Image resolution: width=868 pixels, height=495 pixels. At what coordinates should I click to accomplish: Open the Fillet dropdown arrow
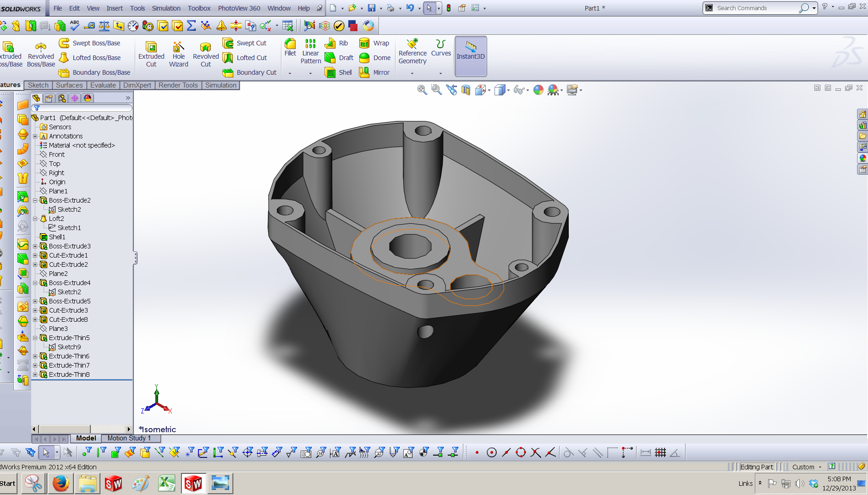pyautogui.click(x=290, y=73)
